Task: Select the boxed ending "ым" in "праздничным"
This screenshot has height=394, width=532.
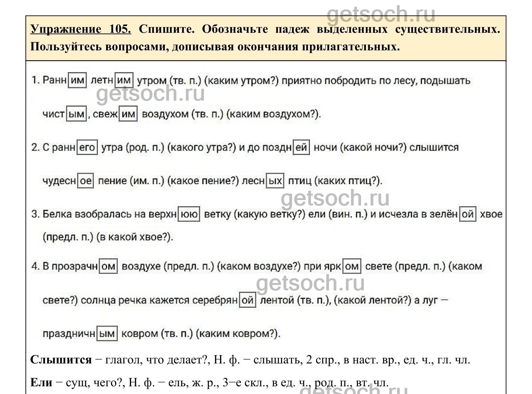Action: pyautogui.click(x=107, y=334)
